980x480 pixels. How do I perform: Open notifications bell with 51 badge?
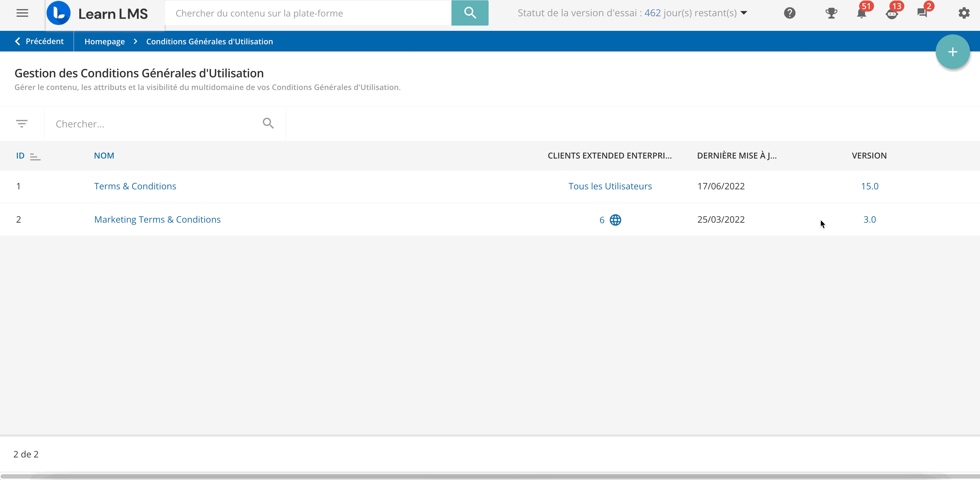click(862, 13)
